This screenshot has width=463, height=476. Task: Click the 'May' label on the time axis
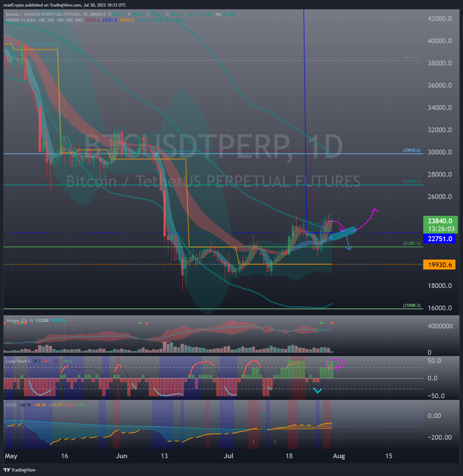(x=11, y=456)
